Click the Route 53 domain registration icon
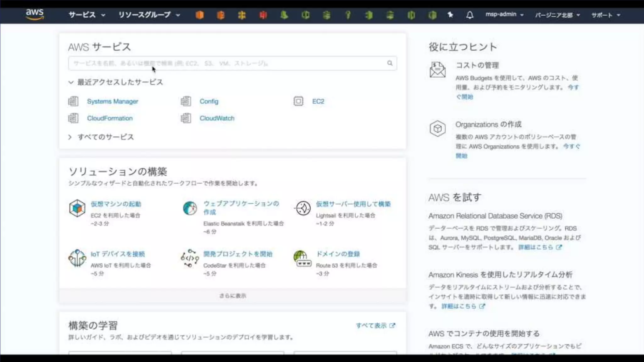644x362 pixels. (302, 259)
